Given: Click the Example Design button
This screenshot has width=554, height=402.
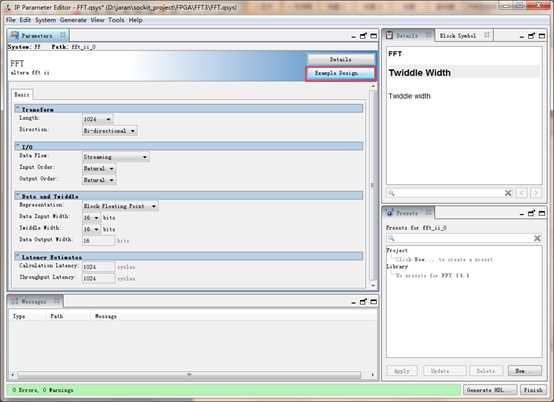Looking at the screenshot, I should [341, 73].
